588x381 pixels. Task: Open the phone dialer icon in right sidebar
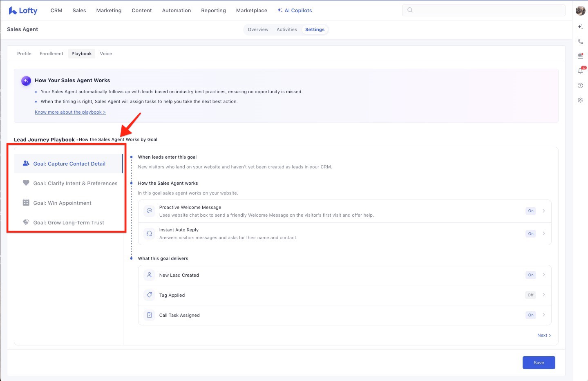tap(580, 41)
